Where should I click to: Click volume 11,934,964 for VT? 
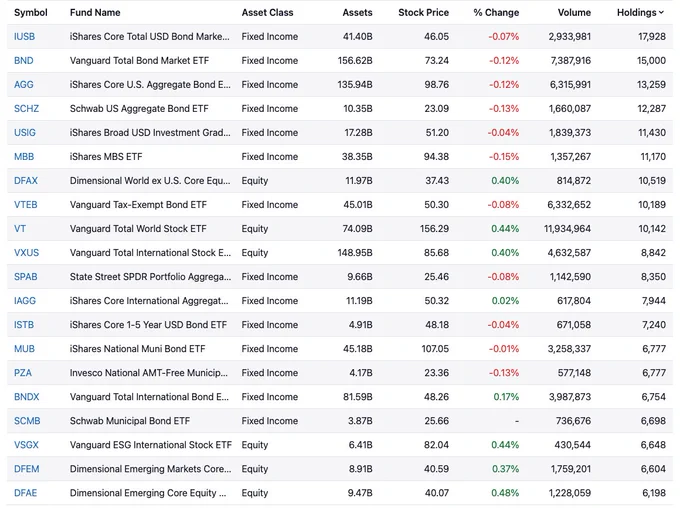(x=567, y=229)
